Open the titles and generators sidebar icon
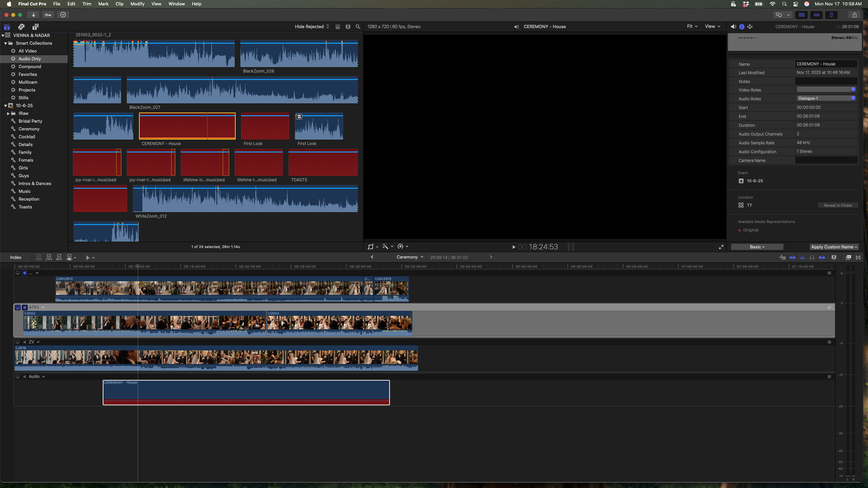Screen dimensions: 868x488 pyautogui.click(x=35, y=27)
